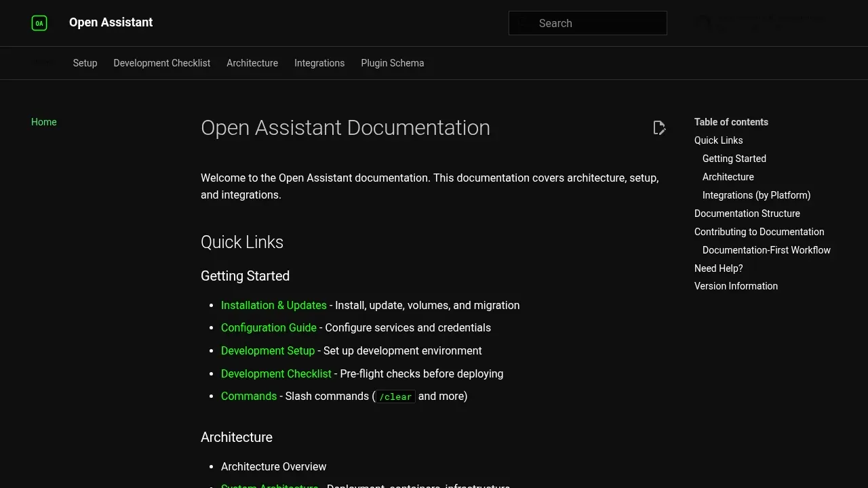Click the Open Assistant Documentation page heading

[345, 127]
